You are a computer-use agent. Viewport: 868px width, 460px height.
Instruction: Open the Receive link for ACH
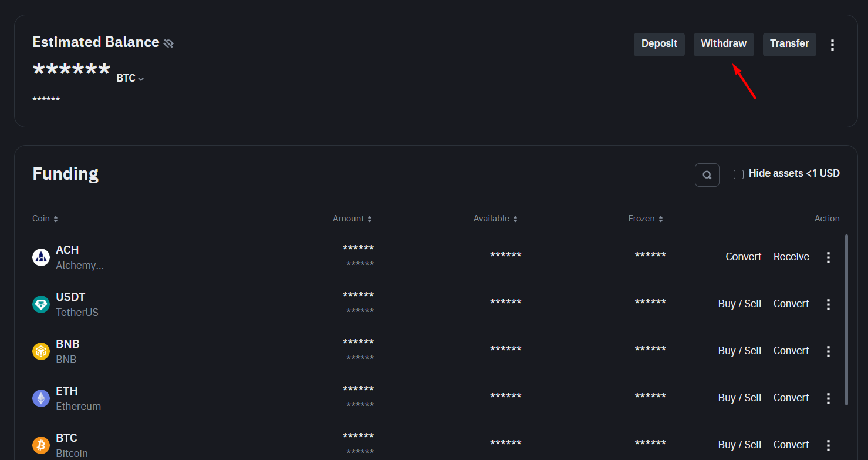pyautogui.click(x=791, y=257)
